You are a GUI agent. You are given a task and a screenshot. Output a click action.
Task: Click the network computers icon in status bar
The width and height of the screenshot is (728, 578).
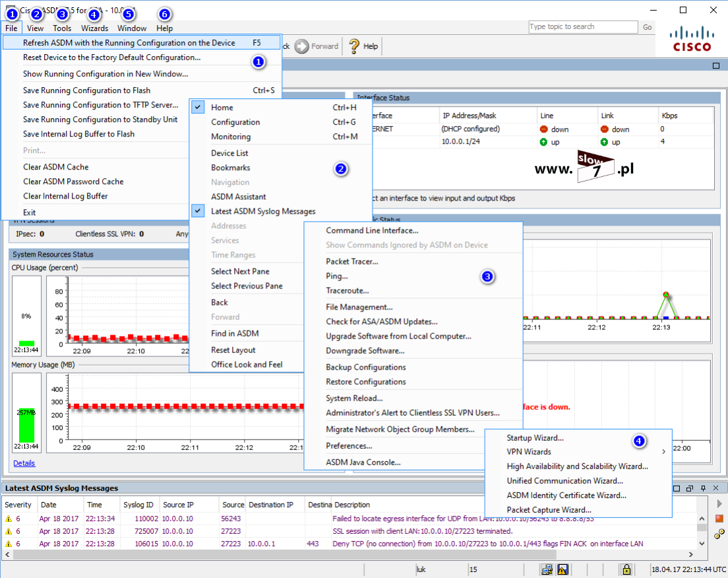[x=547, y=569]
